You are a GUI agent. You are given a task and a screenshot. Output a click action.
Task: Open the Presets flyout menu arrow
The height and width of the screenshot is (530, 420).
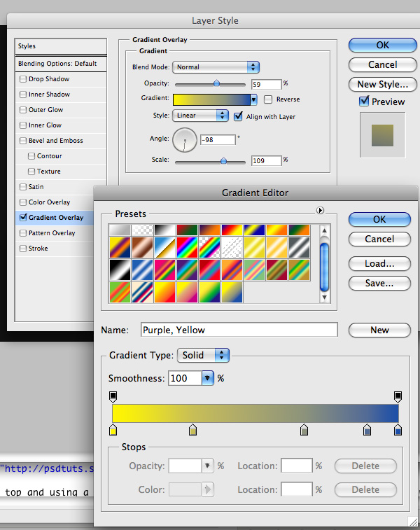[x=320, y=210]
